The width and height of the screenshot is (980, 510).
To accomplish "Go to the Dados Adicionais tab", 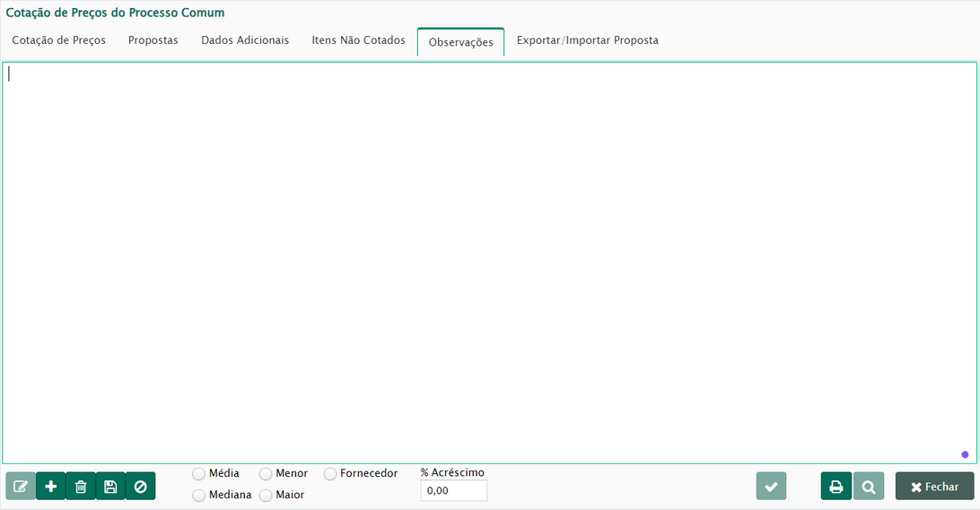I will click(x=245, y=40).
